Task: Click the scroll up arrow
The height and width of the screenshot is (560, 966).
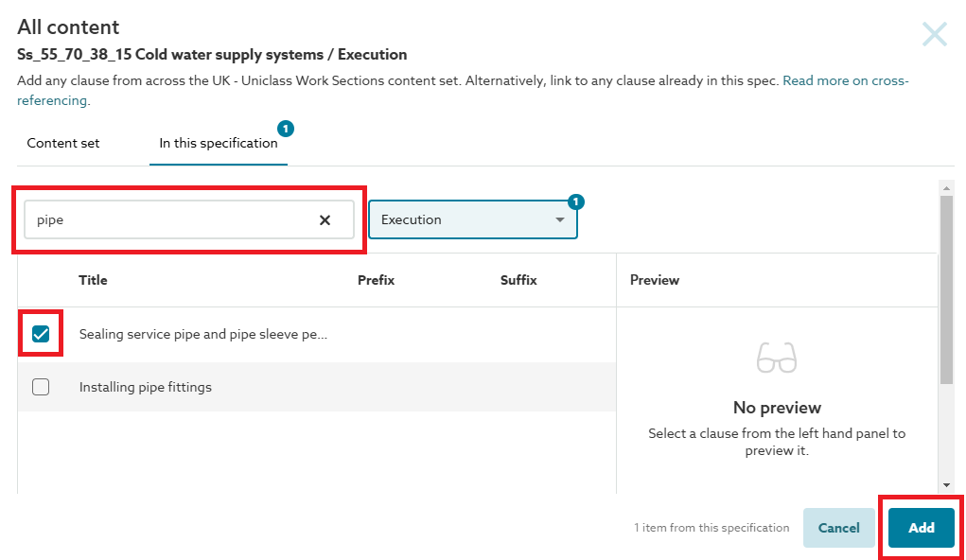Action: 946,187
